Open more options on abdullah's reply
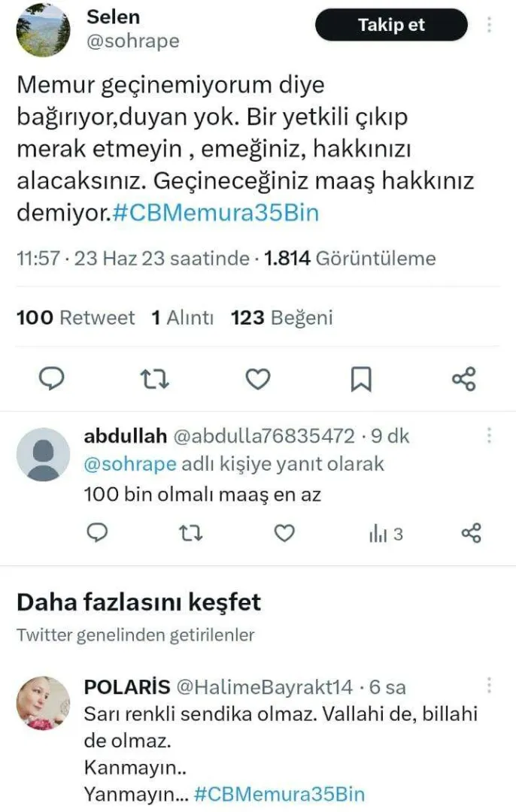 coord(490,435)
